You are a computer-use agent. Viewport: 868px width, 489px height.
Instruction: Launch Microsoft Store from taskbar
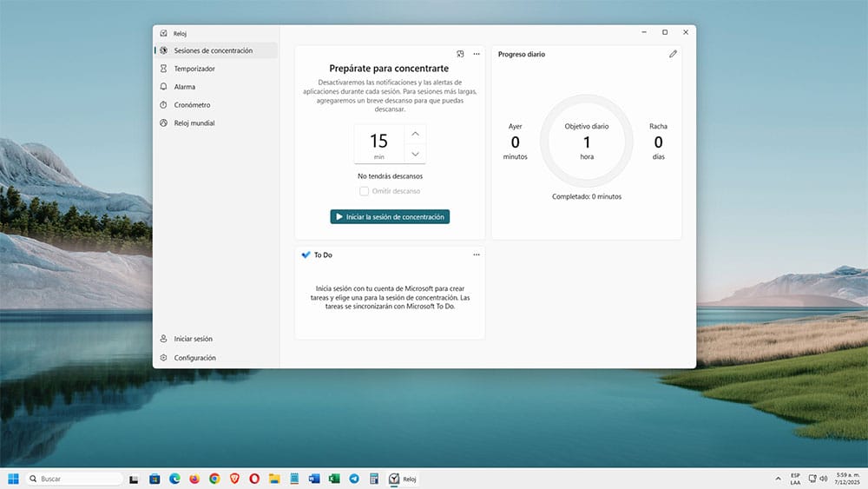click(155, 479)
